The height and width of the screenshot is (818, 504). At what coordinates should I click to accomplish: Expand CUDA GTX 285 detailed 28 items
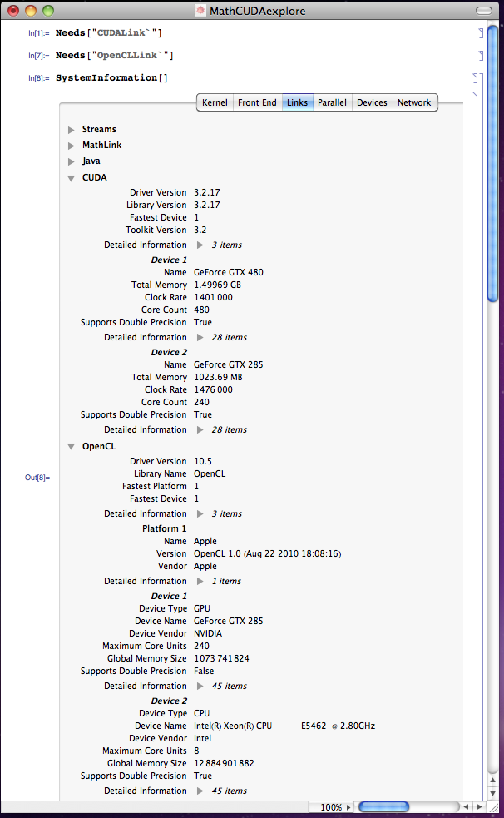click(200, 430)
